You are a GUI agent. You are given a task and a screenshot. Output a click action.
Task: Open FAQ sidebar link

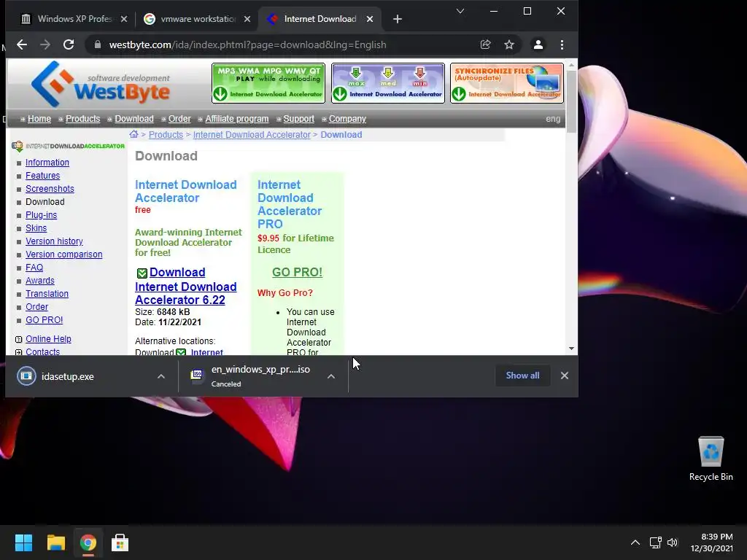(34, 268)
